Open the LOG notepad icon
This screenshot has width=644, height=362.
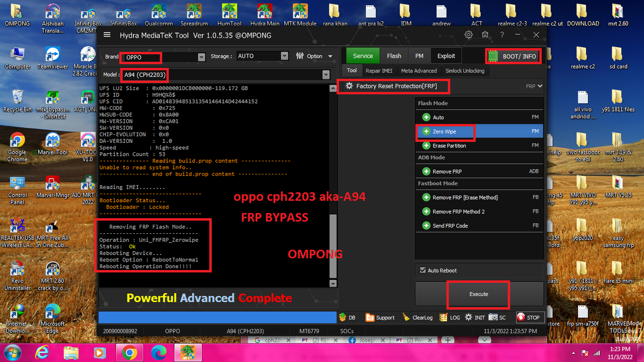tap(450, 317)
